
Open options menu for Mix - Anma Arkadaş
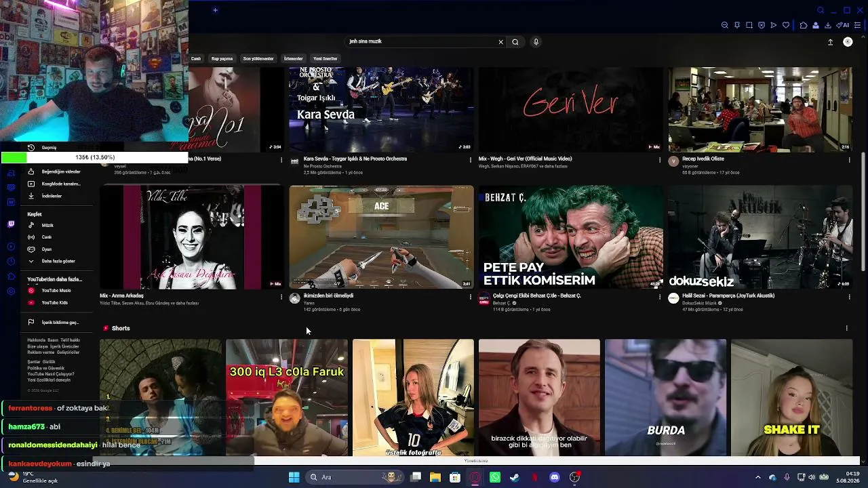coord(281,297)
